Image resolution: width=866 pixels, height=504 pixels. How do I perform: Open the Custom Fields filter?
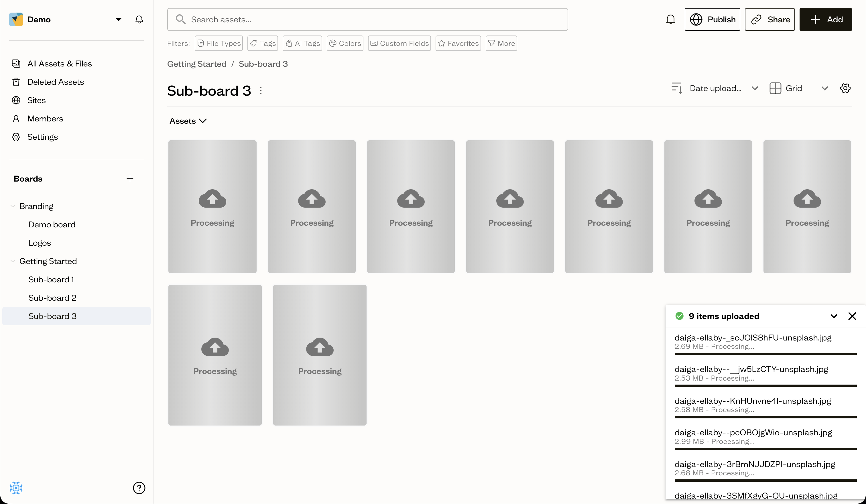click(399, 43)
